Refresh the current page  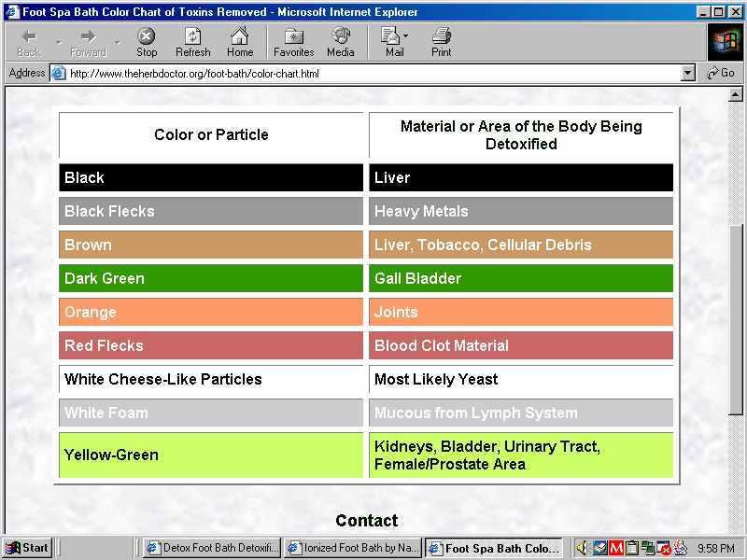(x=192, y=41)
